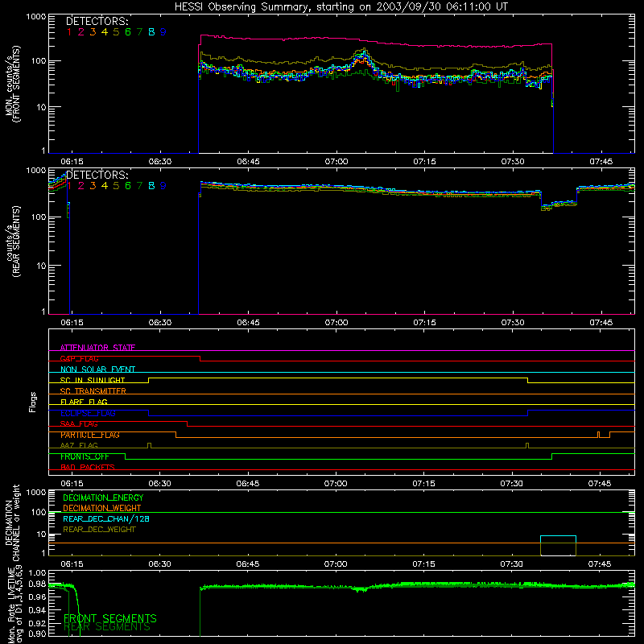Select dark green detector 7 in rear segments legend
The width and height of the screenshot is (644, 644).
coord(139,186)
